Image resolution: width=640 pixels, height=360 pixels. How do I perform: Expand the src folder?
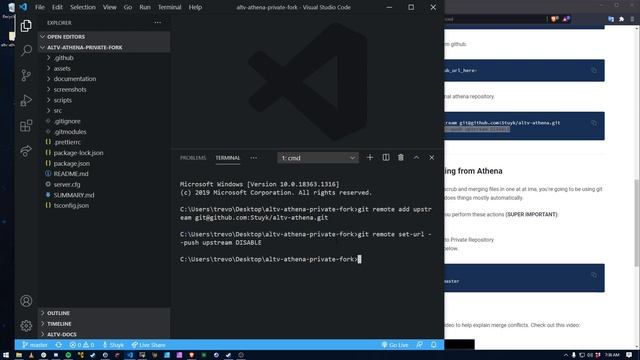pyautogui.click(x=104, y=111)
